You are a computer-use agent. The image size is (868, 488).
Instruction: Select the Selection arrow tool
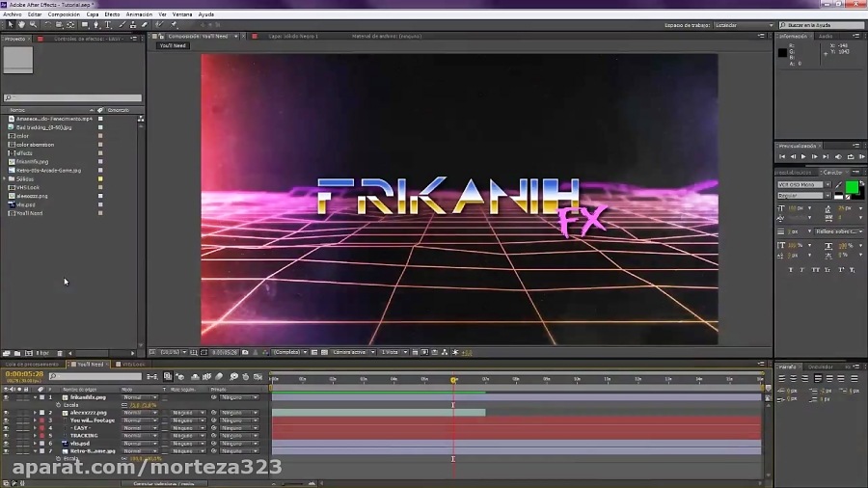pyautogui.click(x=11, y=25)
